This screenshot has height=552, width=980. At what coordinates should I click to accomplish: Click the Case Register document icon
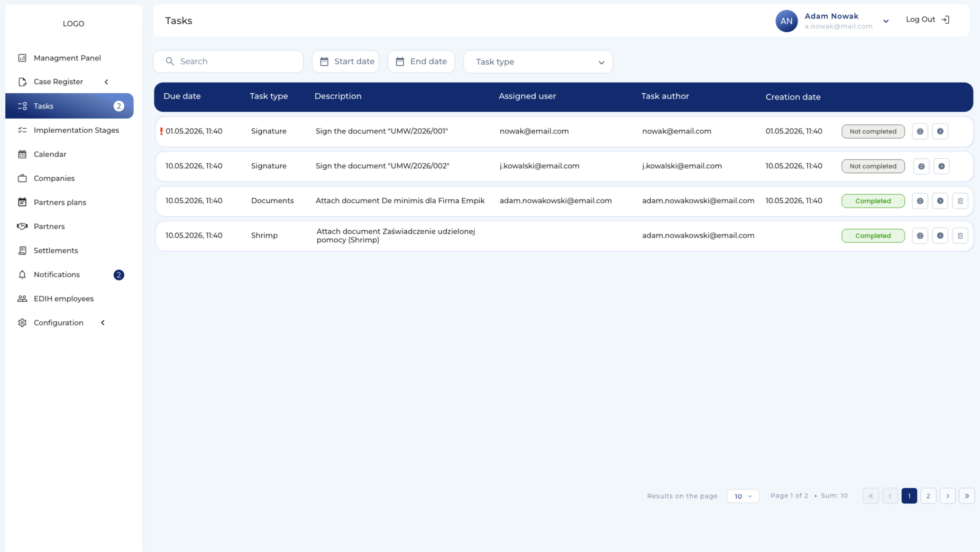pos(22,82)
